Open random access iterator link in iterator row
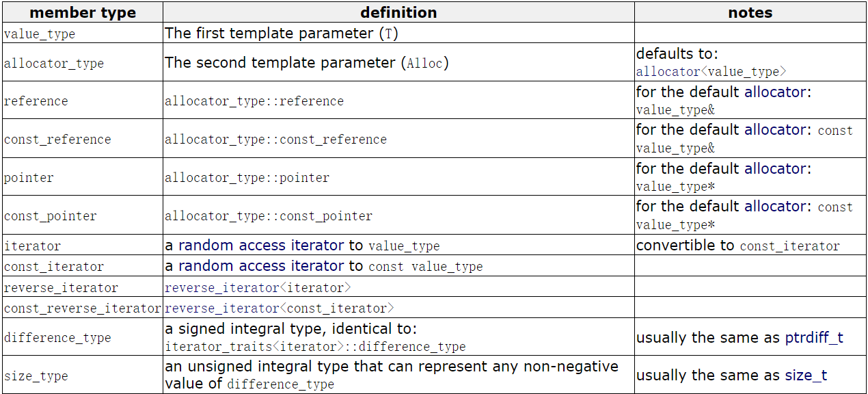 (x=261, y=246)
